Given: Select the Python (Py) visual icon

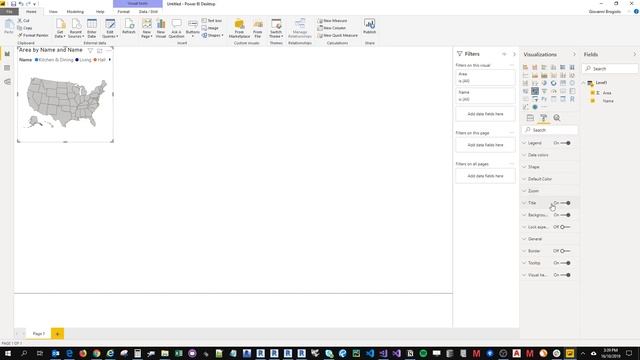Looking at the screenshot, I should point(544,99).
